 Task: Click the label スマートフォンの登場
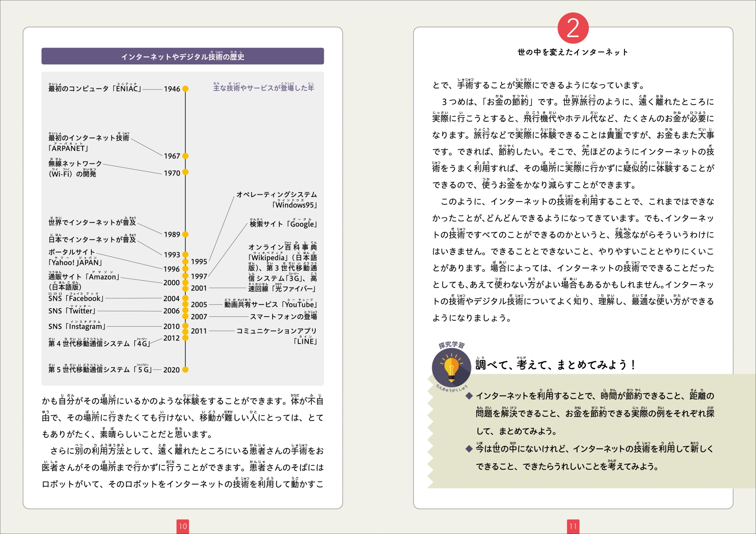283,316
